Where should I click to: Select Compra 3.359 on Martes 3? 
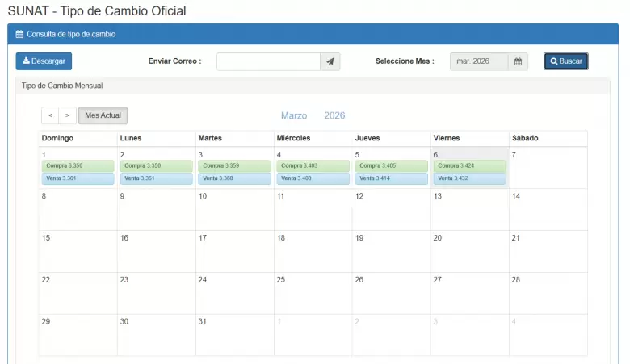pyautogui.click(x=235, y=165)
